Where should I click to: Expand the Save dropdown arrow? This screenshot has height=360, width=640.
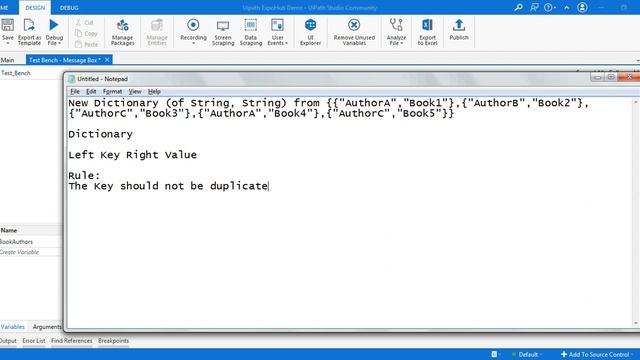pos(7,43)
